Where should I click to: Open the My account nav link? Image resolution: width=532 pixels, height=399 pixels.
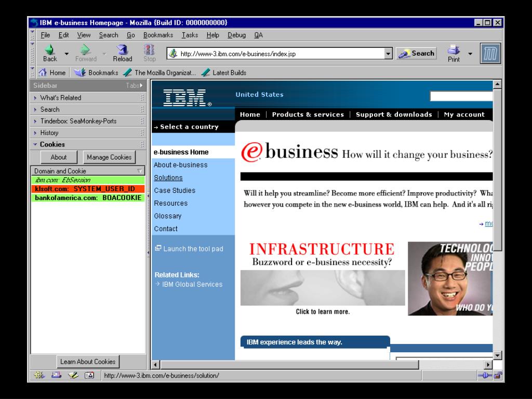coord(464,114)
